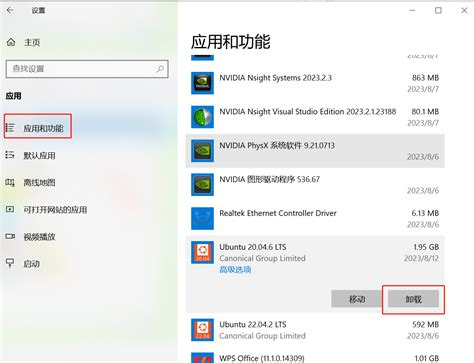The width and height of the screenshot is (474, 363).
Task: Select the 应用和功能 list icon
Action: [x=10, y=128]
